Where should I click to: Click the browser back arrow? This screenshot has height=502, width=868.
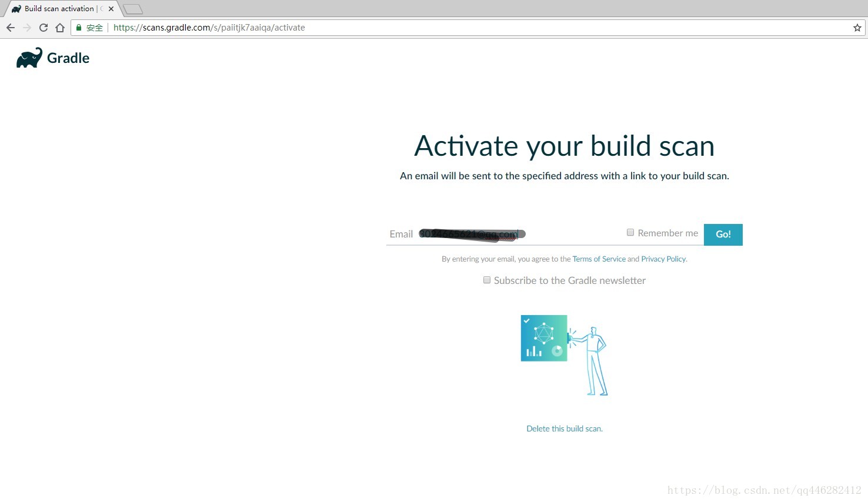click(x=11, y=28)
